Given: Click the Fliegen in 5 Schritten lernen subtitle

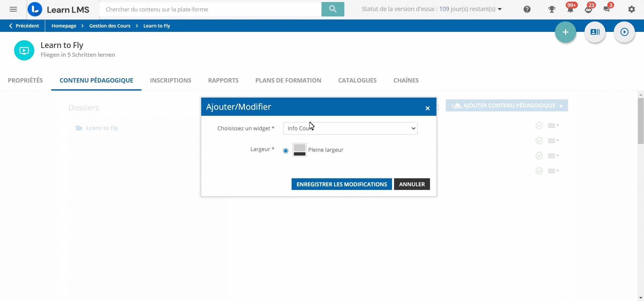Looking at the screenshot, I should pyautogui.click(x=78, y=55).
